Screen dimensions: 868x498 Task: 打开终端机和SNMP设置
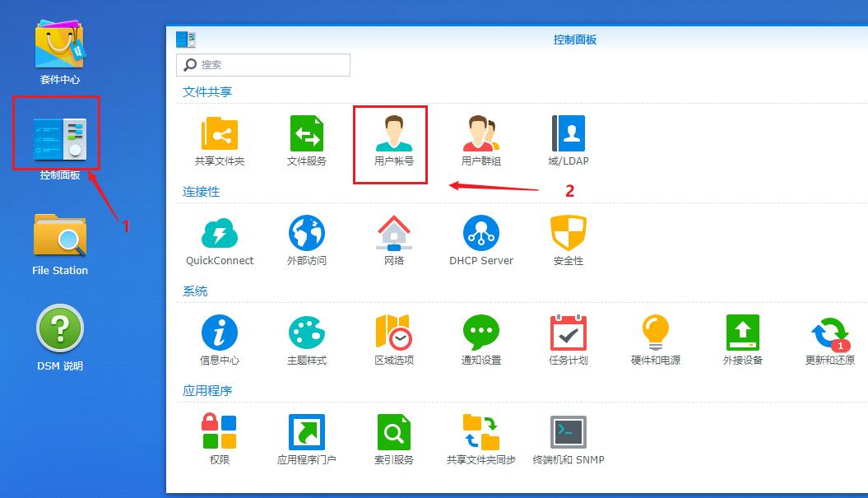[x=568, y=436]
